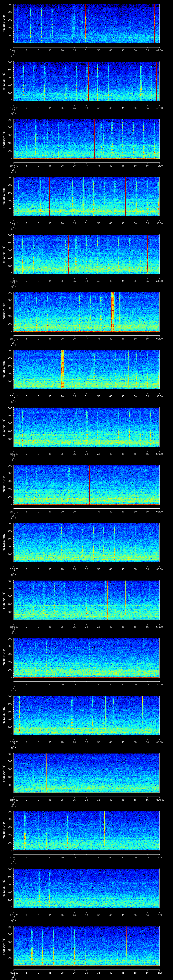Select the 49:00 end time label
The height and width of the screenshot is (980, 173).
click(160, 166)
